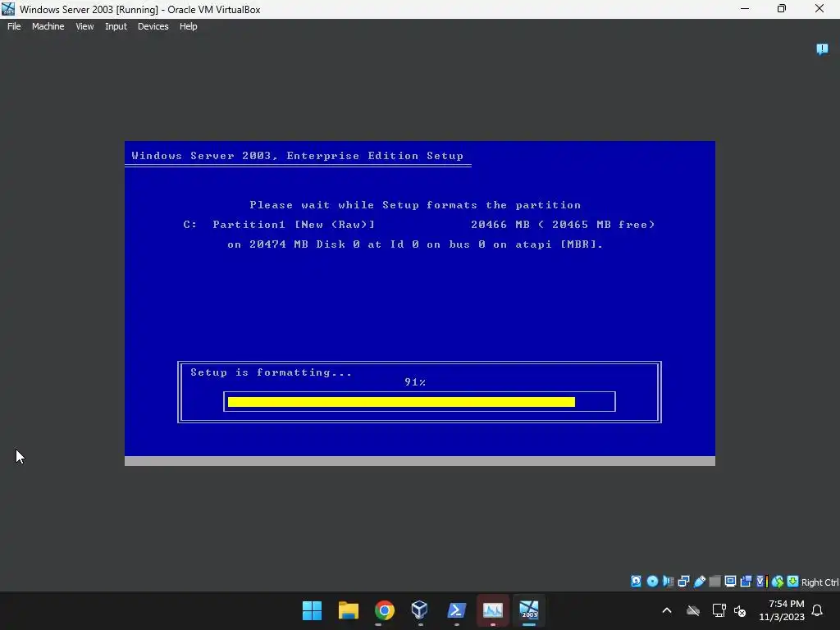Open the hard disk activity indicator

(636, 582)
